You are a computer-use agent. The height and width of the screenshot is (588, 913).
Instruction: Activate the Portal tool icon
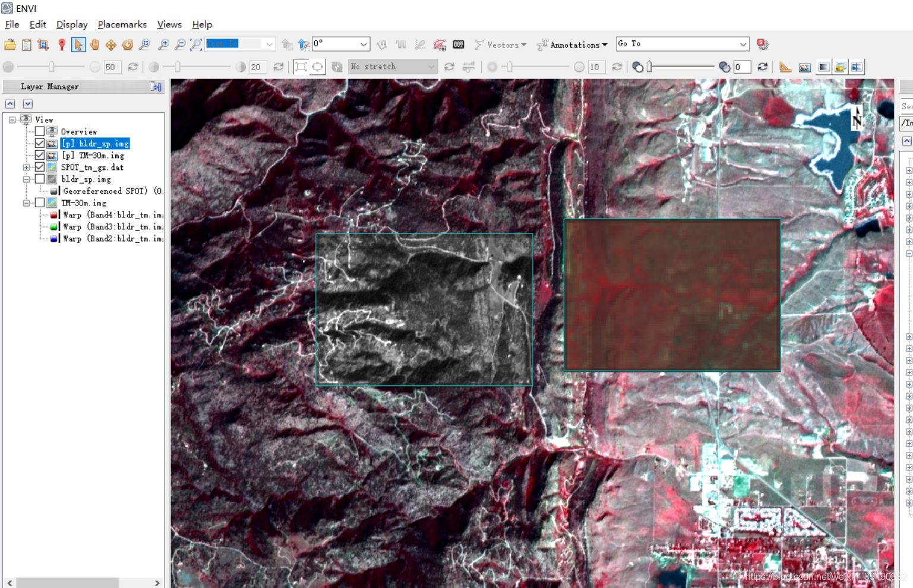(805, 67)
